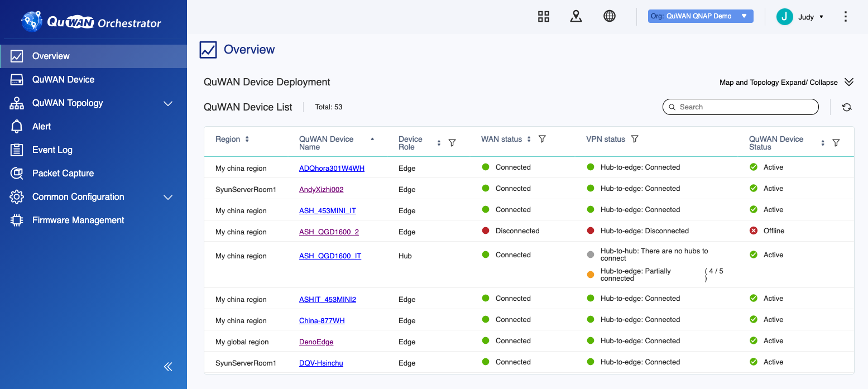Screen dimensions: 868x389
Task: Click Hub-to-edge: Partially connected status
Action: click(636, 275)
